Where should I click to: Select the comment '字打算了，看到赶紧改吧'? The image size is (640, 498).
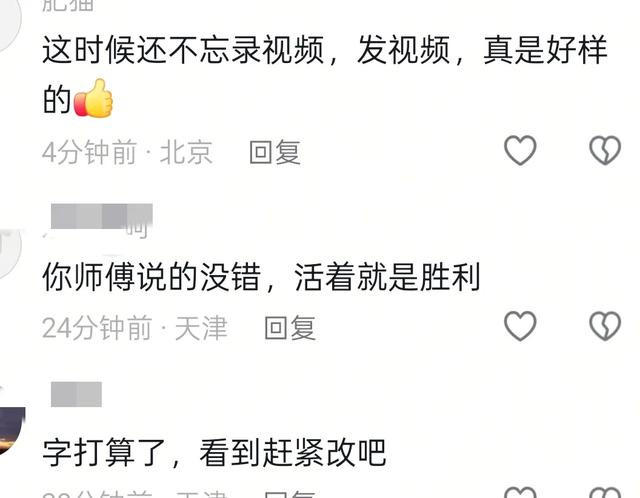(214, 452)
